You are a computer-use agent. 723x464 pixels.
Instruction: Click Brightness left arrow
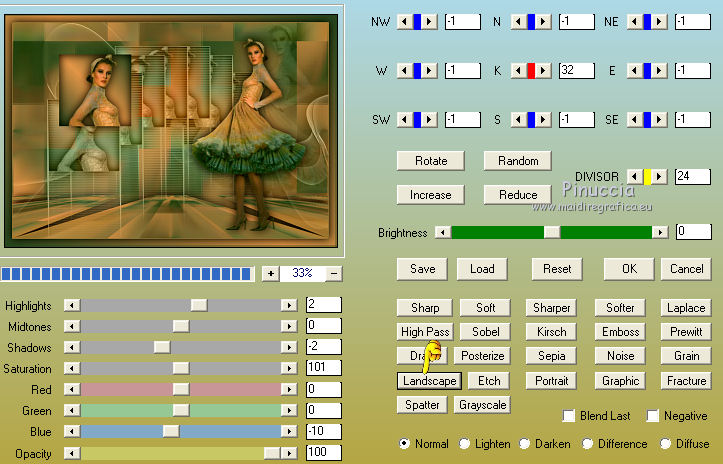[443, 232]
